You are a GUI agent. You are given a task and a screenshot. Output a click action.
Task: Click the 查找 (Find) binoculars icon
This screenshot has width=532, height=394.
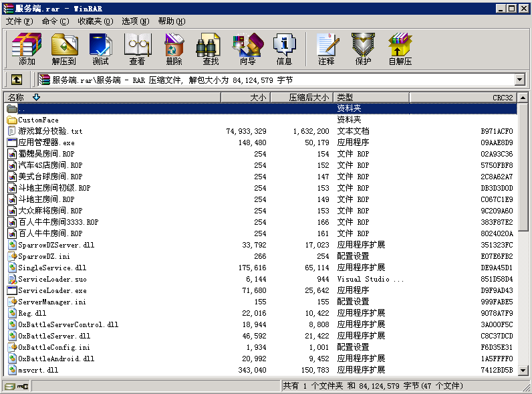(x=211, y=49)
